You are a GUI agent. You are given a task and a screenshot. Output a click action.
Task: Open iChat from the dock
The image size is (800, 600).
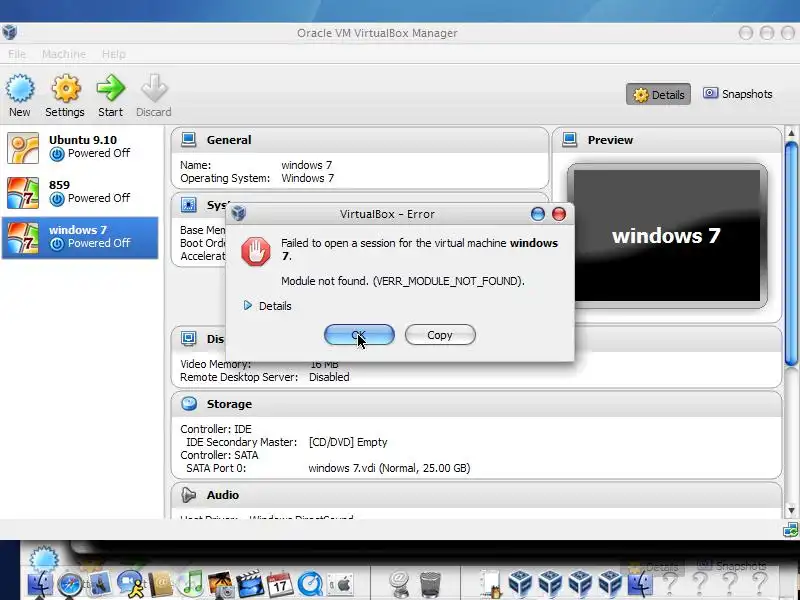(x=131, y=584)
